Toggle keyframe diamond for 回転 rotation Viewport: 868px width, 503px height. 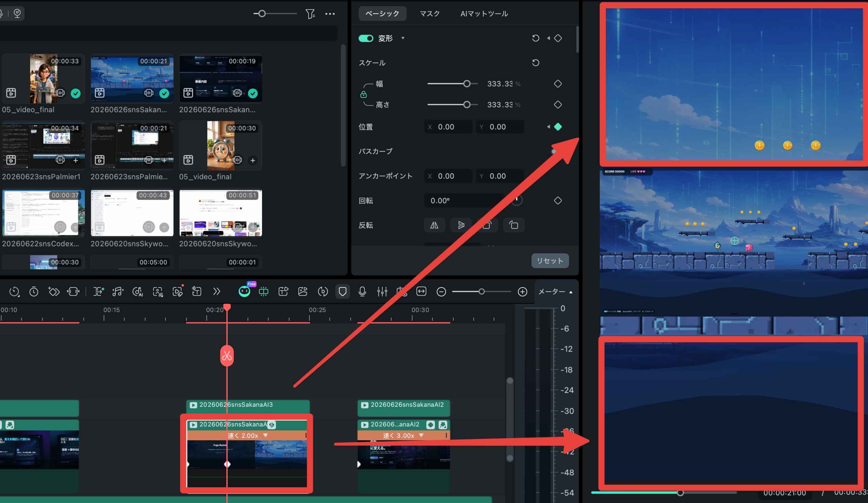point(558,200)
